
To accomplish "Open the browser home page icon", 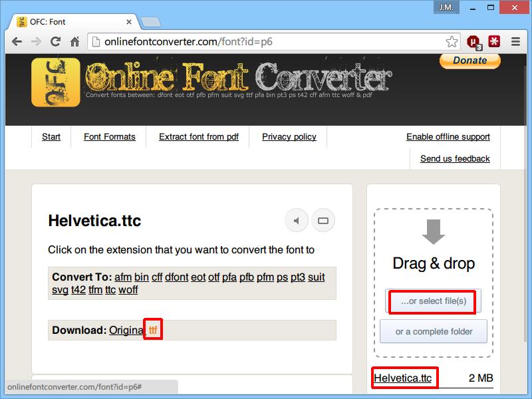I will (x=74, y=42).
